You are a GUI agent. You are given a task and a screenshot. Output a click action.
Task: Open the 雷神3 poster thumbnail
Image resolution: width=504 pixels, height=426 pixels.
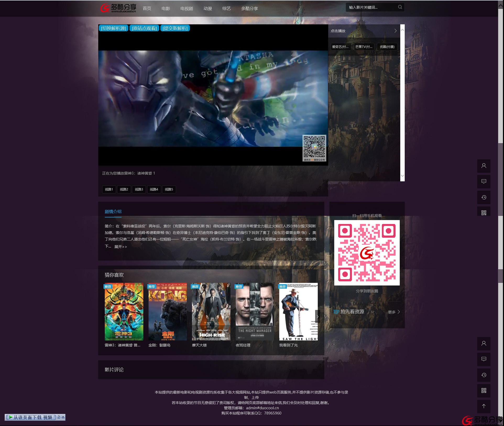pyautogui.click(x=124, y=311)
